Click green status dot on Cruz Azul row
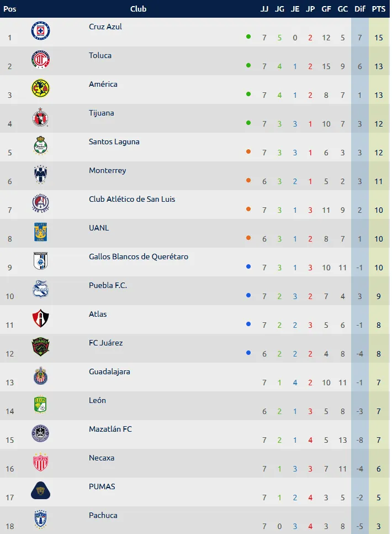Screen dimensions: 392x534 tap(248, 36)
